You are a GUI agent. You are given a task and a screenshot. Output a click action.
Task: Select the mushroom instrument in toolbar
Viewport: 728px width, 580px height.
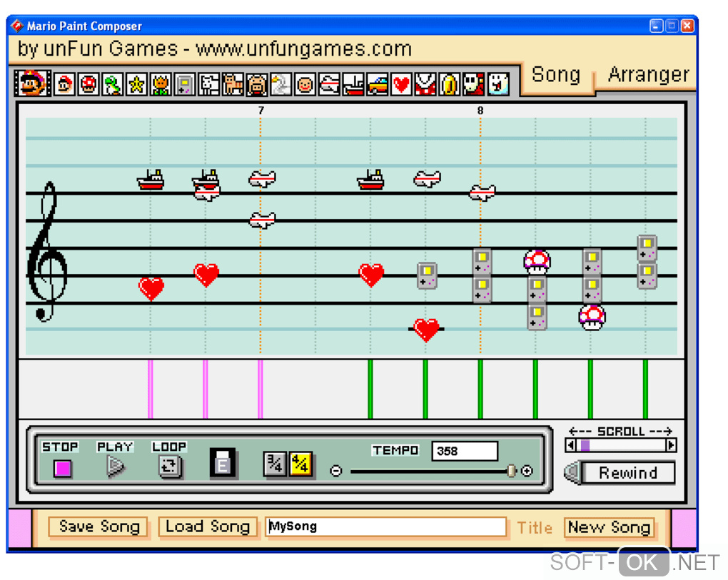click(x=89, y=84)
